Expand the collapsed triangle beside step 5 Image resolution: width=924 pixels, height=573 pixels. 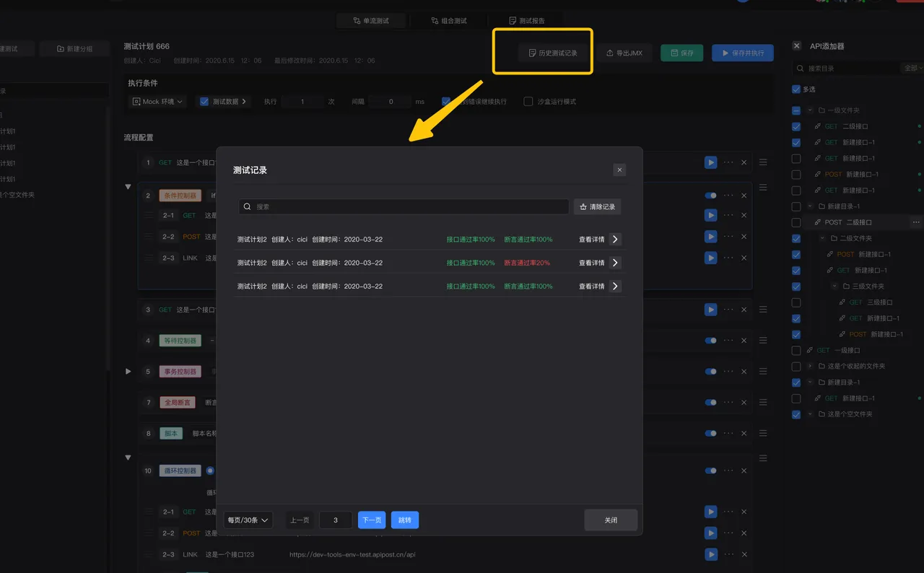pyautogui.click(x=128, y=372)
